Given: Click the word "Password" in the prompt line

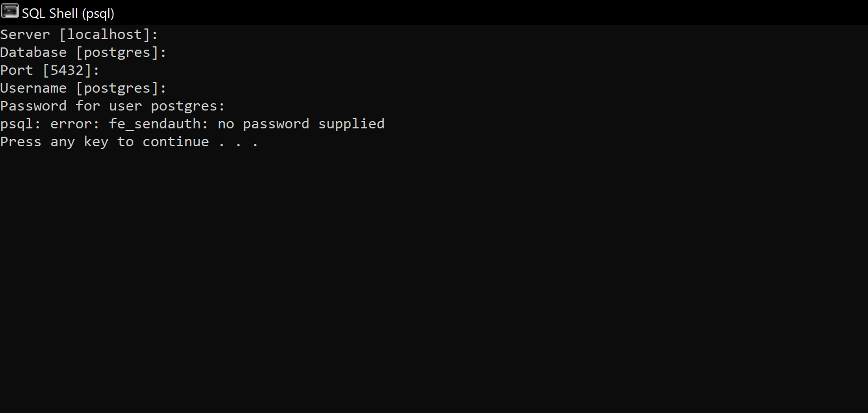Looking at the screenshot, I should [33, 106].
